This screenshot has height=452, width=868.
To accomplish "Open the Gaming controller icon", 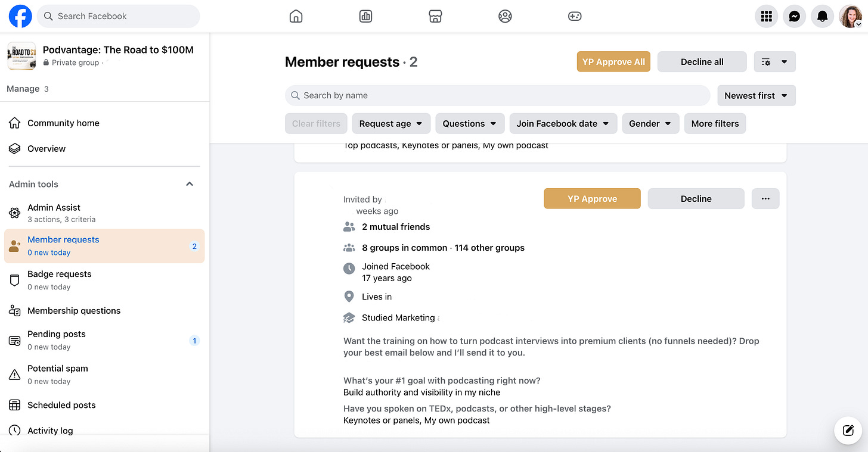I will point(575,16).
